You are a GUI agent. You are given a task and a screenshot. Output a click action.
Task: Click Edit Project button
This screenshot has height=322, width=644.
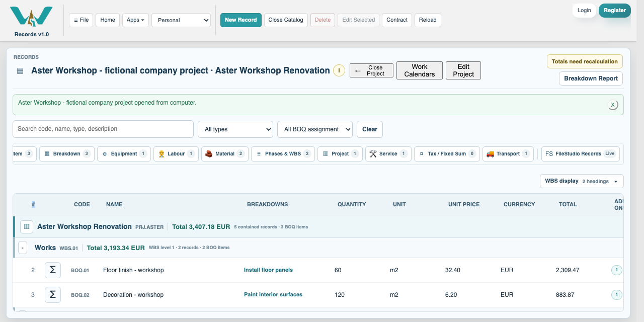pos(463,70)
